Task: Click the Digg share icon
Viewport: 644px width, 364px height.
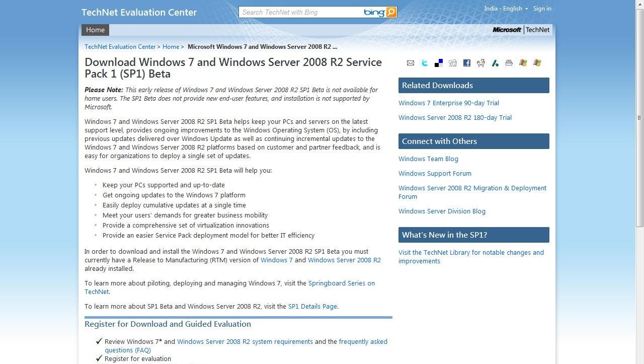Action: coord(453,63)
